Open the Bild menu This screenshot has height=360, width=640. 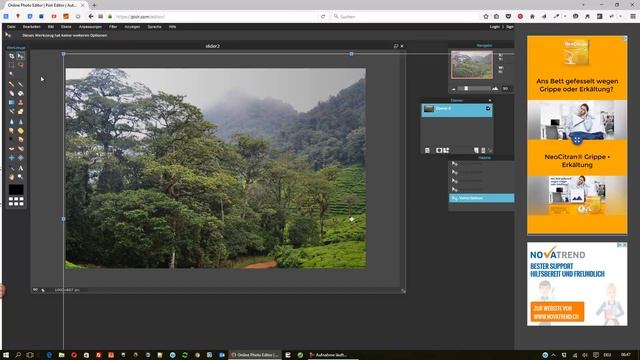(51, 27)
